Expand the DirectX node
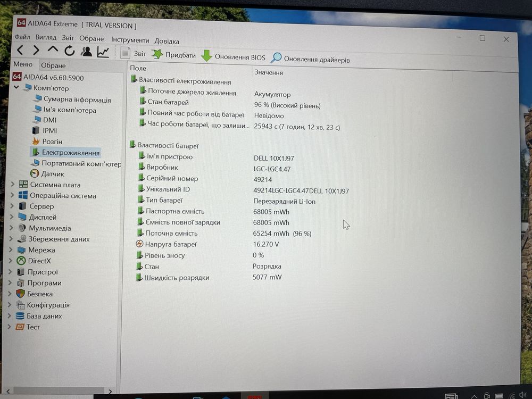 pos(10,261)
